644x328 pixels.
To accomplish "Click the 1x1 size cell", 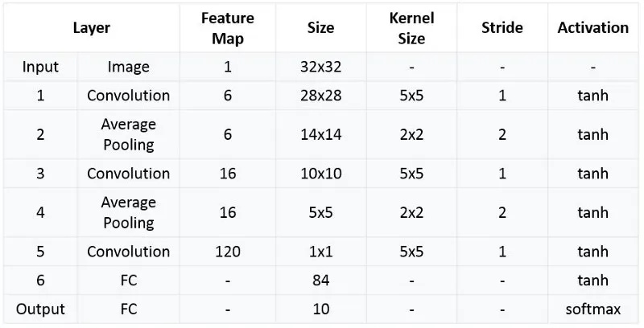I will (x=320, y=252).
